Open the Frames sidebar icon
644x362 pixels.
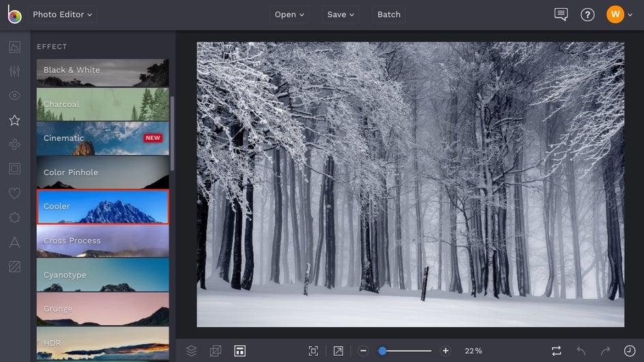coord(14,168)
